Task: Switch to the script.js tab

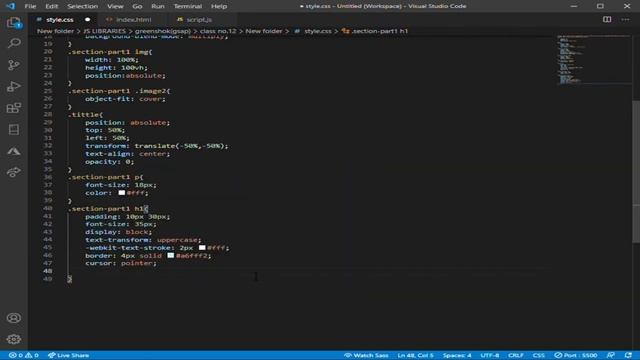Action: pos(199,20)
